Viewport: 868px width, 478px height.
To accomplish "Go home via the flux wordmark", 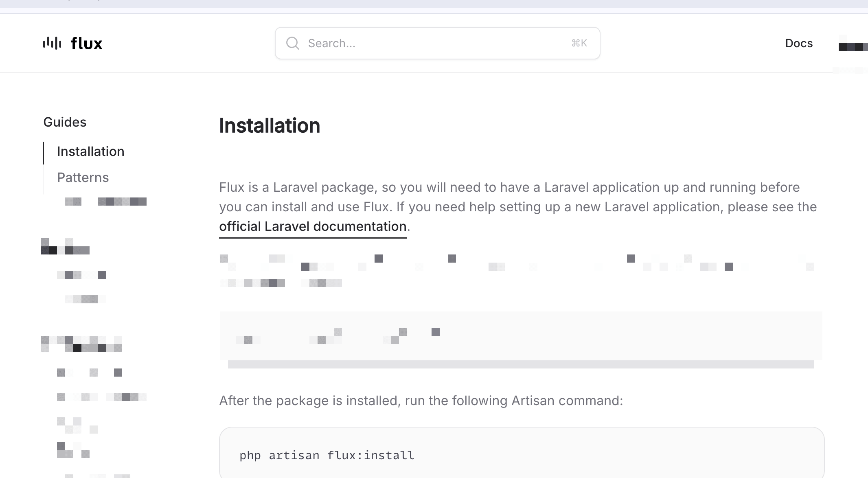I will point(86,44).
